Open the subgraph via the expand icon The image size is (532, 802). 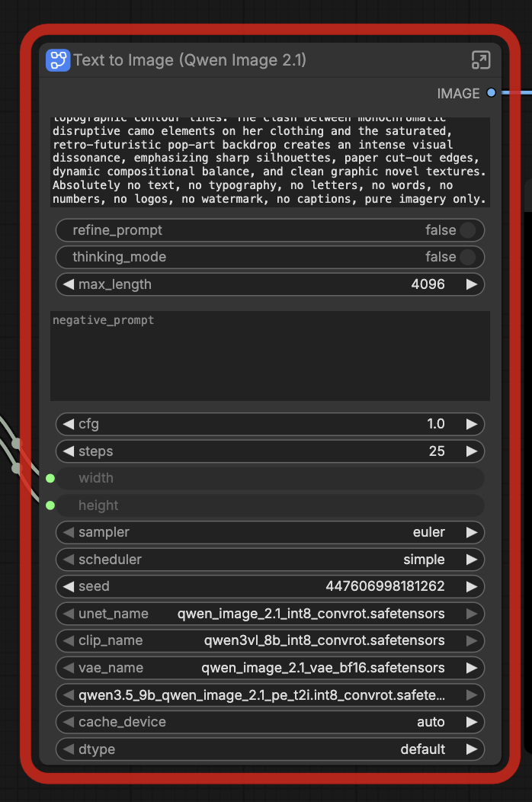pyautogui.click(x=480, y=60)
